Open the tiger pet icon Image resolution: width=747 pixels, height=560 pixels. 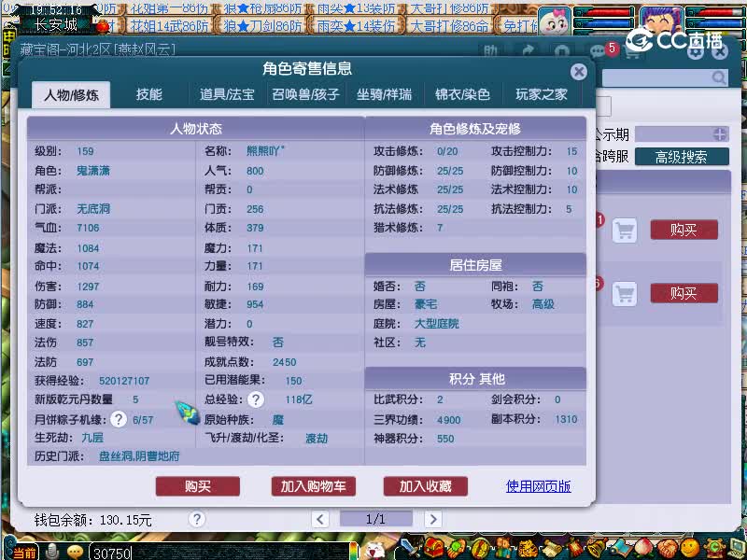click(528, 550)
